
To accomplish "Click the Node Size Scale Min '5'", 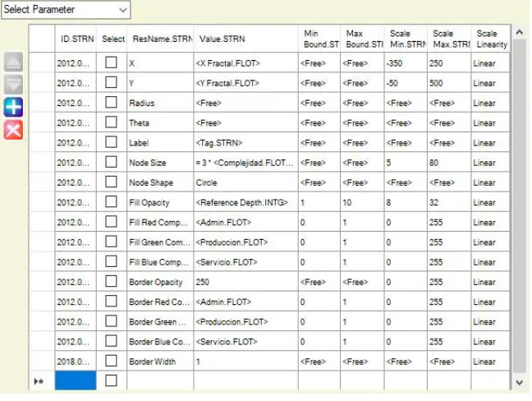I will point(406,163).
